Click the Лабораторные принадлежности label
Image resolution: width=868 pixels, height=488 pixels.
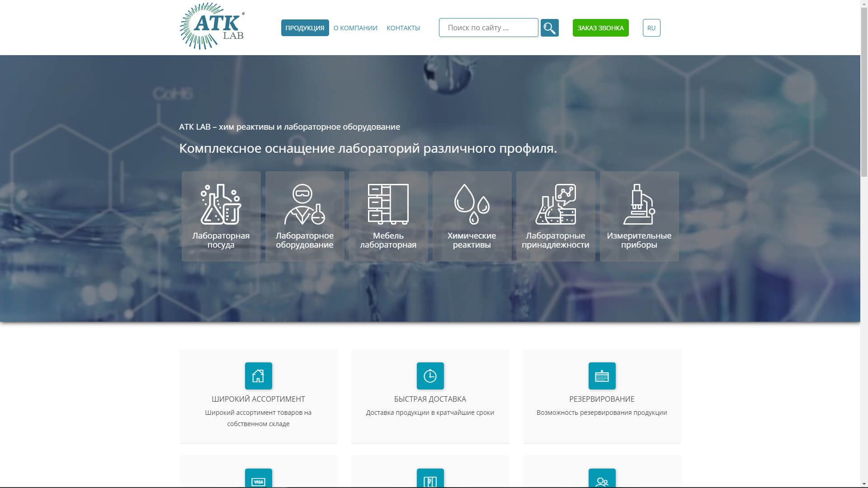click(x=556, y=240)
